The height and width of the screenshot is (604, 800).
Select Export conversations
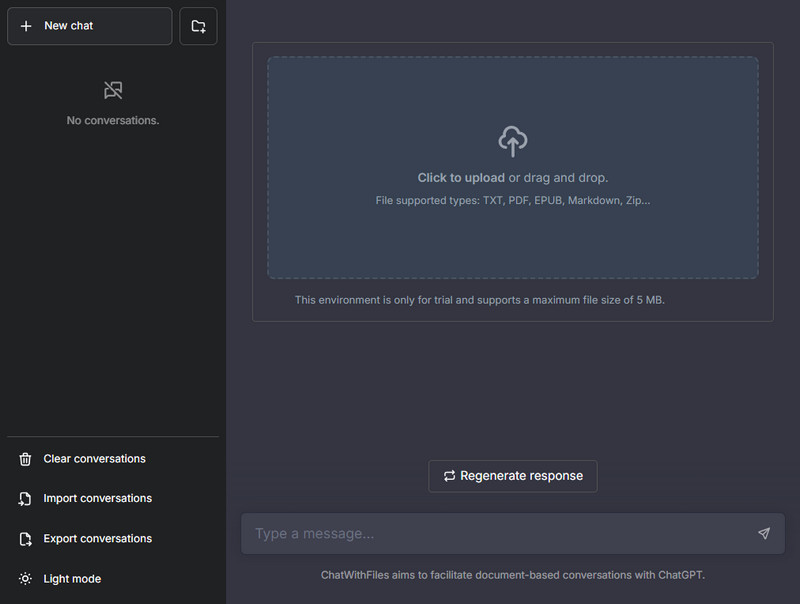click(113, 539)
